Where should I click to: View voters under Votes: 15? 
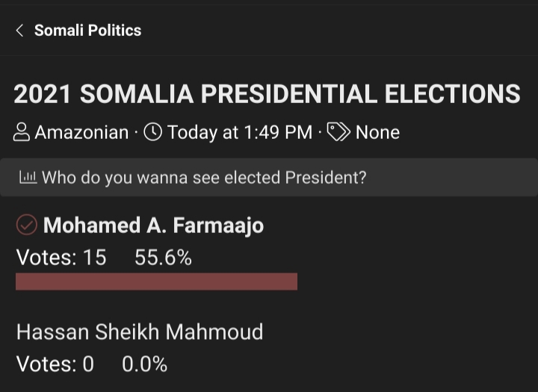[x=61, y=257]
